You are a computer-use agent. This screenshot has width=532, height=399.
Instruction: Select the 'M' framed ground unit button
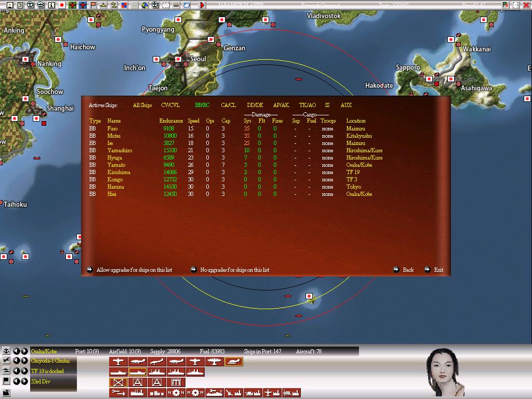176,383
